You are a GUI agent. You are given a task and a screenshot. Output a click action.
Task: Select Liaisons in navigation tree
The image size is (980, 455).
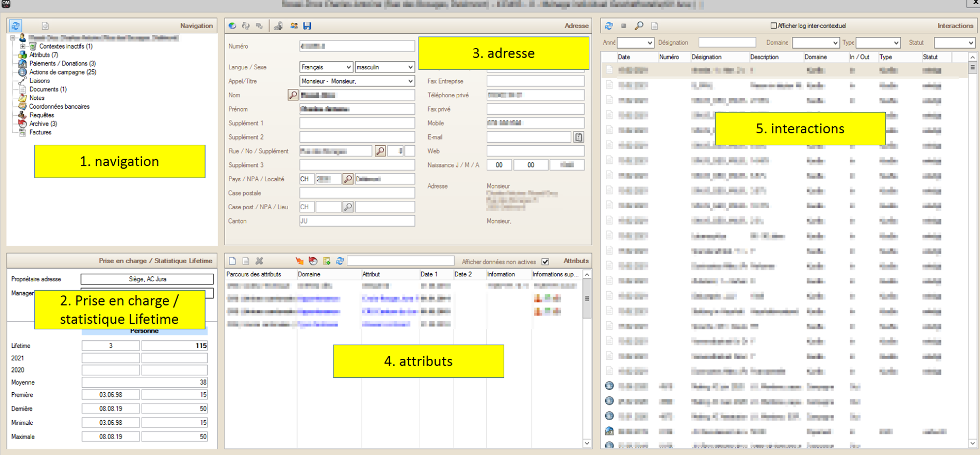click(40, 81)
